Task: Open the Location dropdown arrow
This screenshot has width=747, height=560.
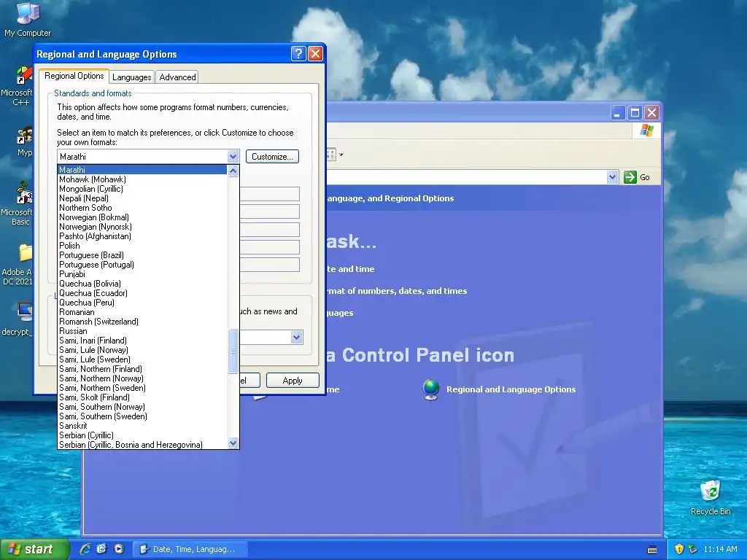Action: point(296,337)
